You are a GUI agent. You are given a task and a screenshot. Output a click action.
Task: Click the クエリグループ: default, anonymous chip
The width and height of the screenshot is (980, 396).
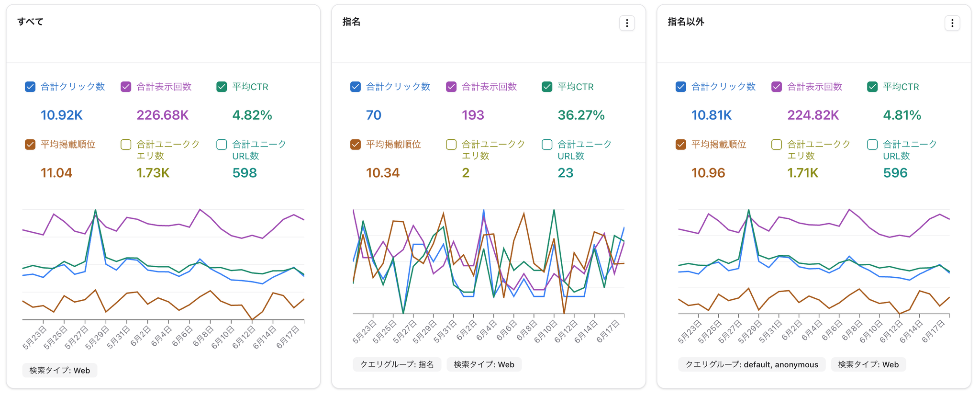752,364
